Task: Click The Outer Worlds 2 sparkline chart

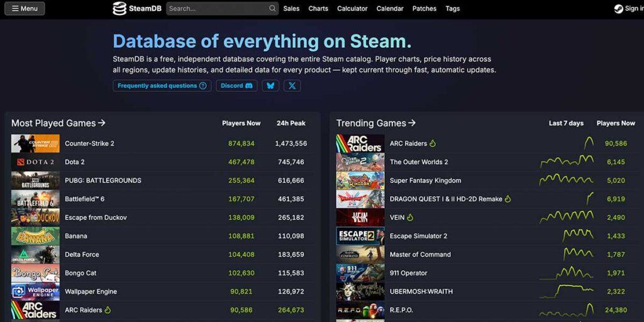Action: 567,162
